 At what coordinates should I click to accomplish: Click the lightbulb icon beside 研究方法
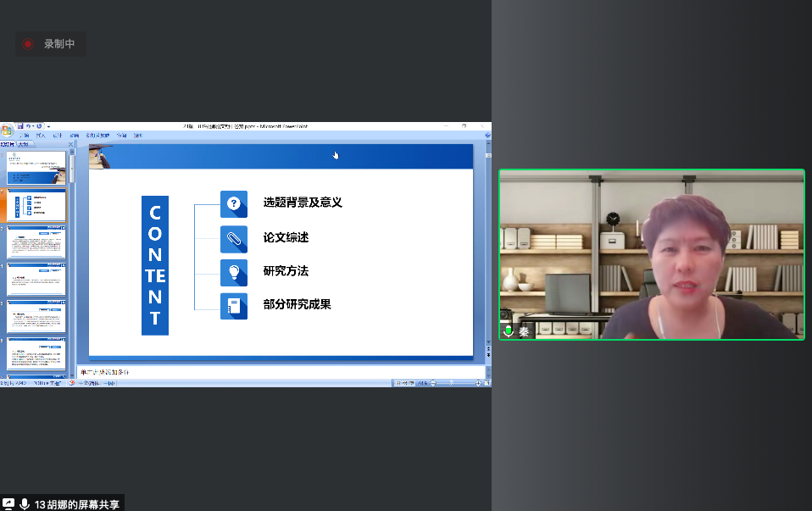(234, 272)
